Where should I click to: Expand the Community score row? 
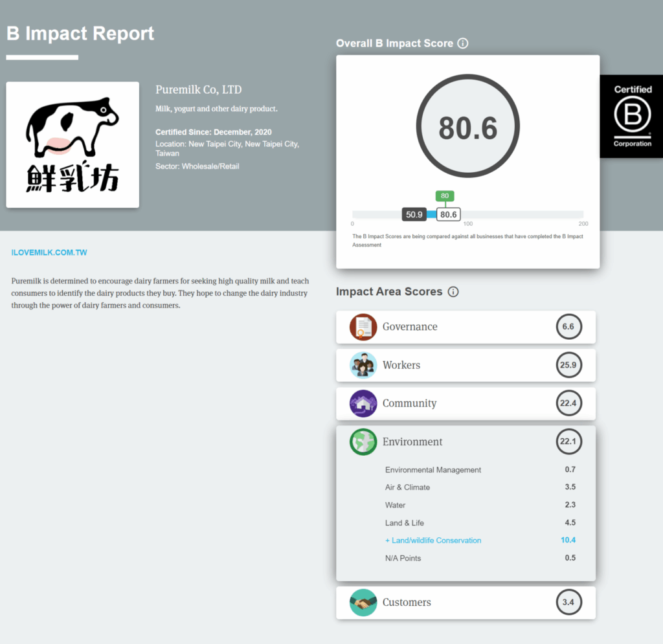point(466,404)
